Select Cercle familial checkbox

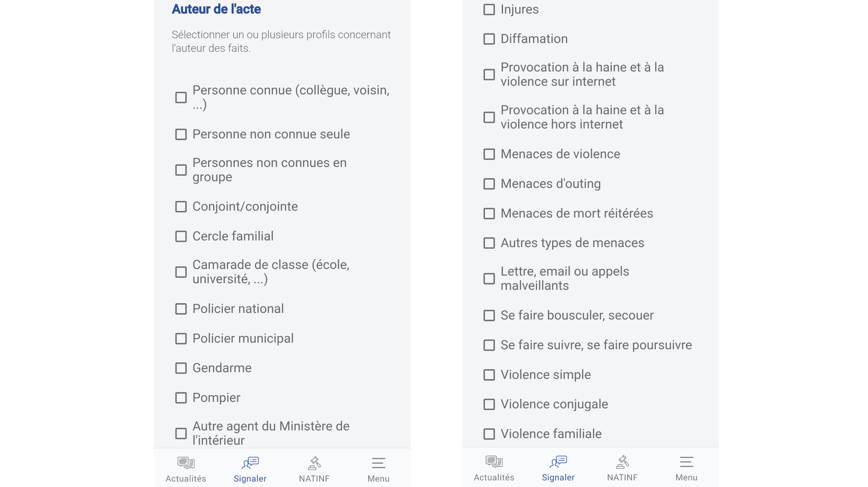(x=181, y=236)
